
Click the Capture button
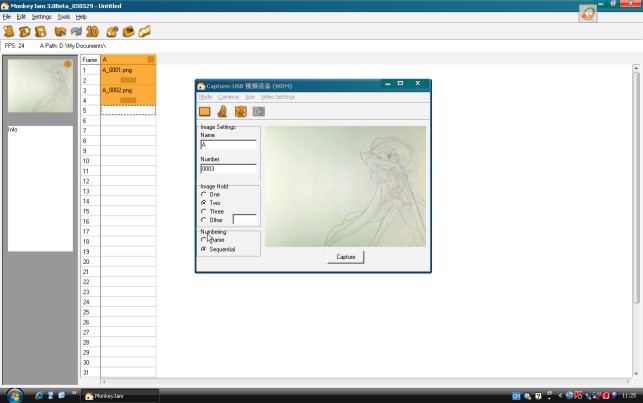click(346, 257)
